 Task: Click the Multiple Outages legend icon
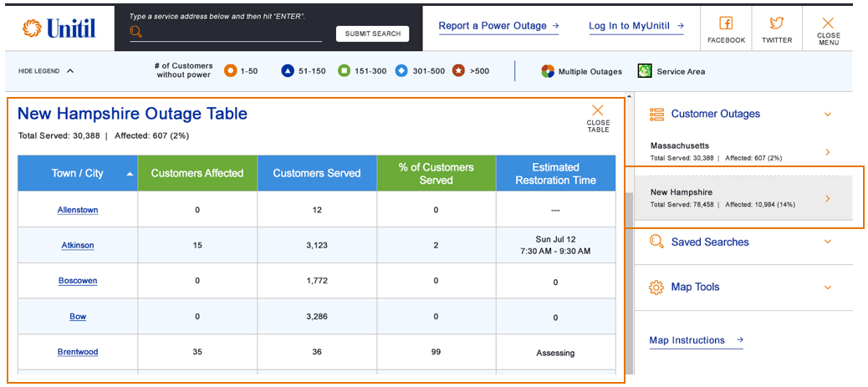tap(548, 71)
